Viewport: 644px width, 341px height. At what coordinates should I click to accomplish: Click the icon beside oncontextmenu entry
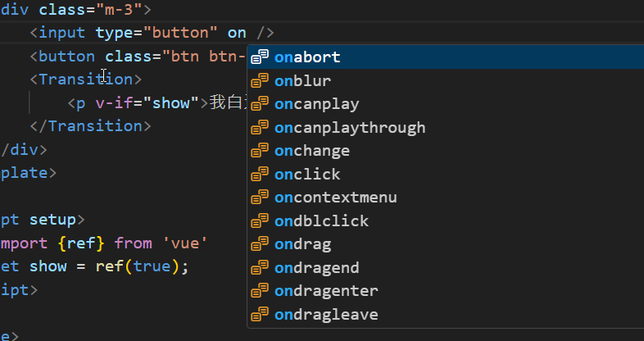pos(260,198)
